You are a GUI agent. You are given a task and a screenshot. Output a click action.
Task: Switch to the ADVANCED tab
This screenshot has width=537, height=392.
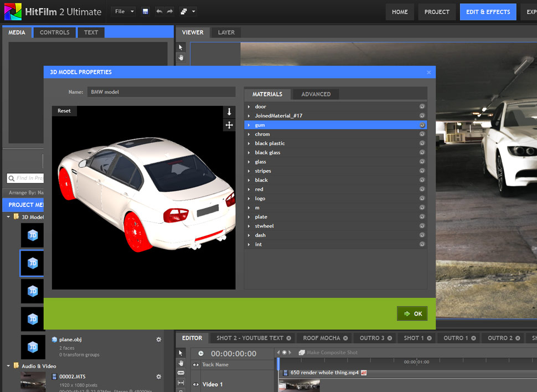tap(316, 94)
